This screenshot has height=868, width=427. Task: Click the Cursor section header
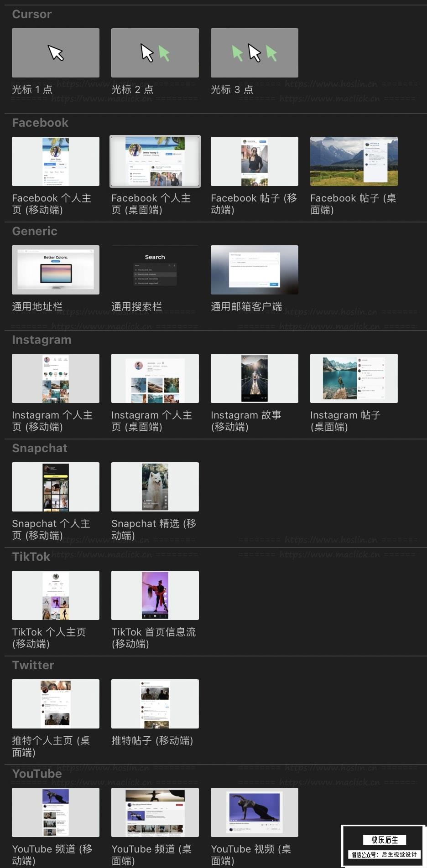pos(31,14)
